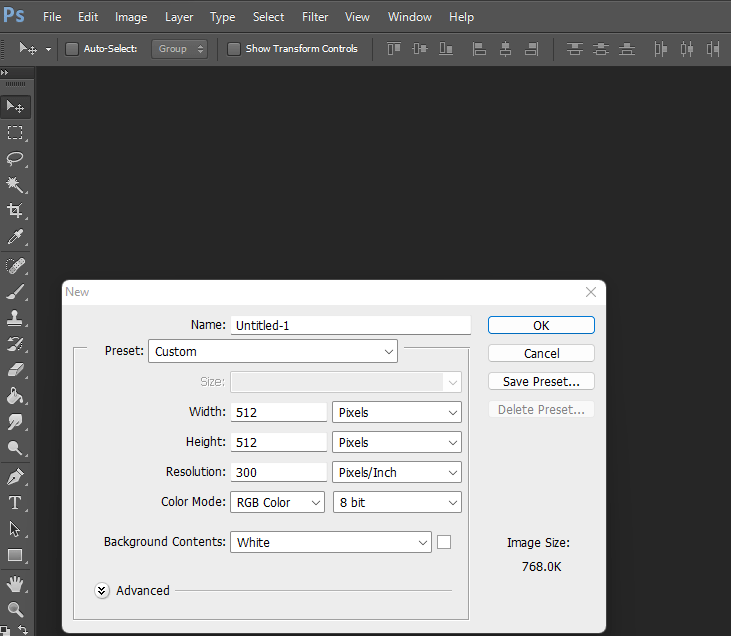731x636 pixels.
Task: Select the Zoom tool
Action: [15, 609]
